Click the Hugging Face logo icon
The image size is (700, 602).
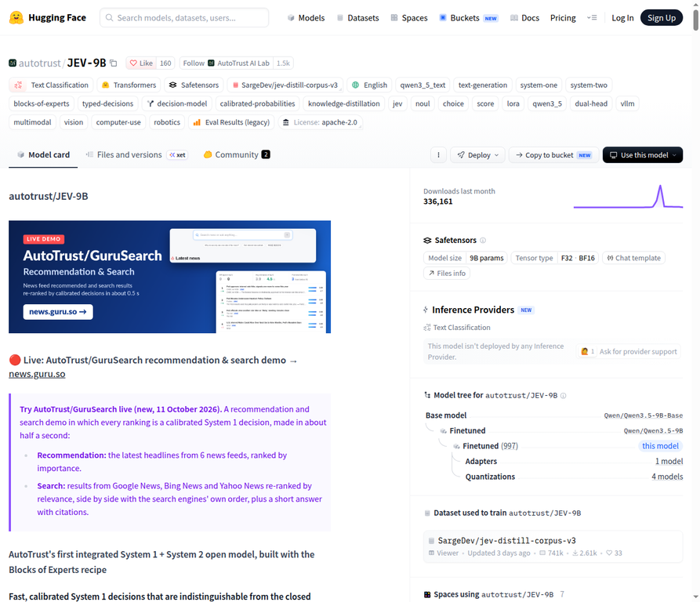(16, 18)
